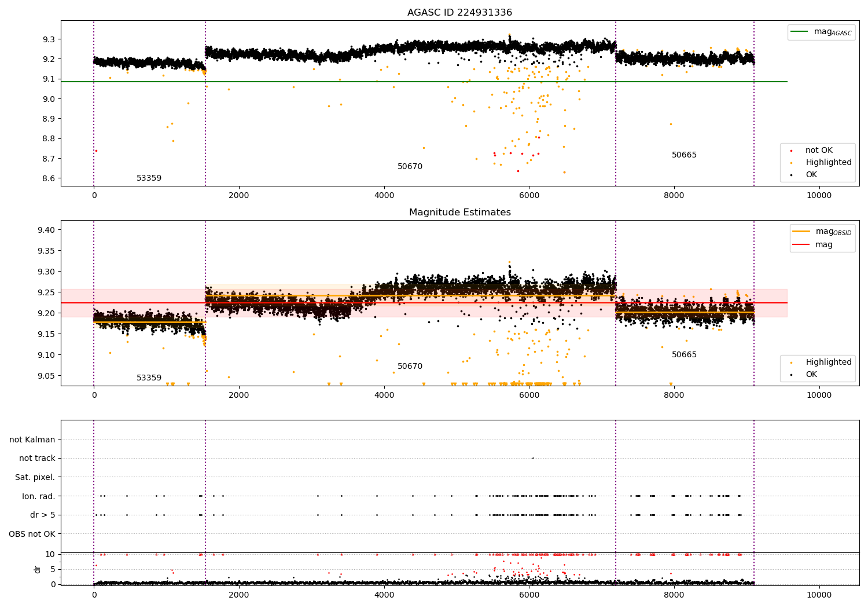Click 'not OK' legend entry in top plot
The width and height of the screenshot is (868, 608).
(819, 151)
